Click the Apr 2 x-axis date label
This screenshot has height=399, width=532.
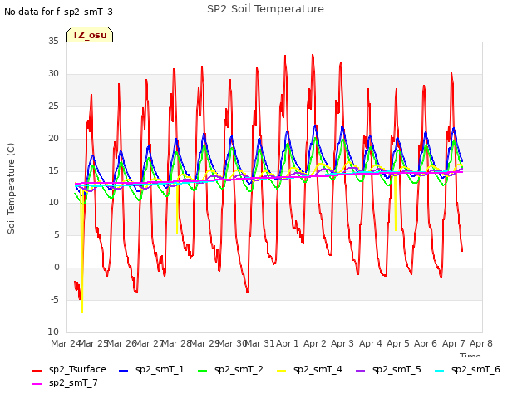tap(315, 343)
